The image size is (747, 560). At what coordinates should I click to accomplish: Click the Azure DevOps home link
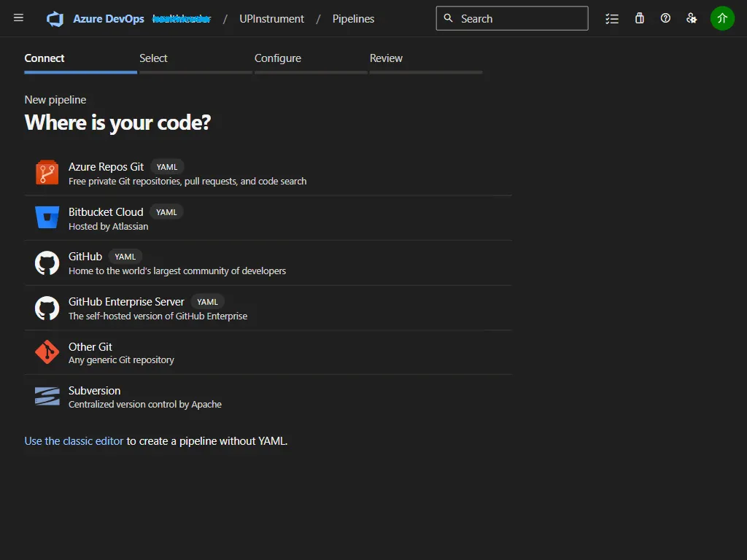coord(109,18)
